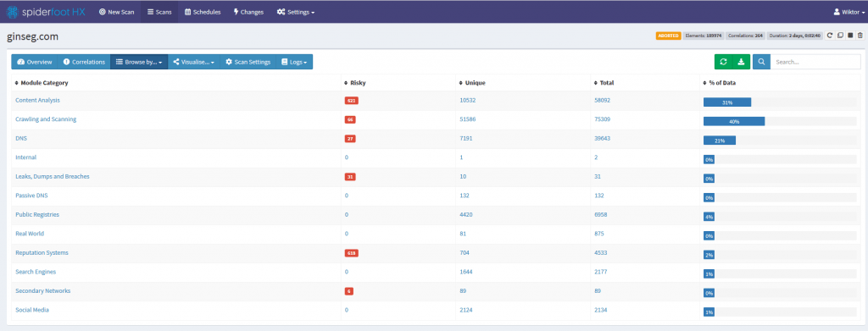The image size is (868, 331).
Task: Refresh the table with the green button
Action: (x=724, y=62)
